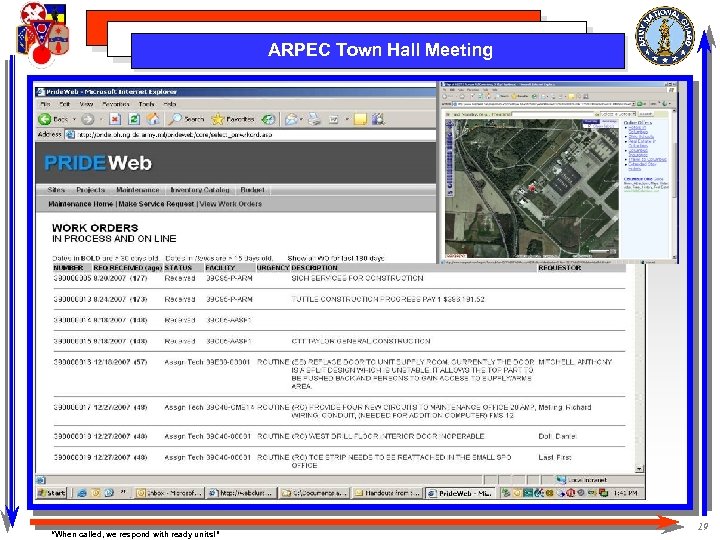Click the STATUS column header

click(178, 268)
